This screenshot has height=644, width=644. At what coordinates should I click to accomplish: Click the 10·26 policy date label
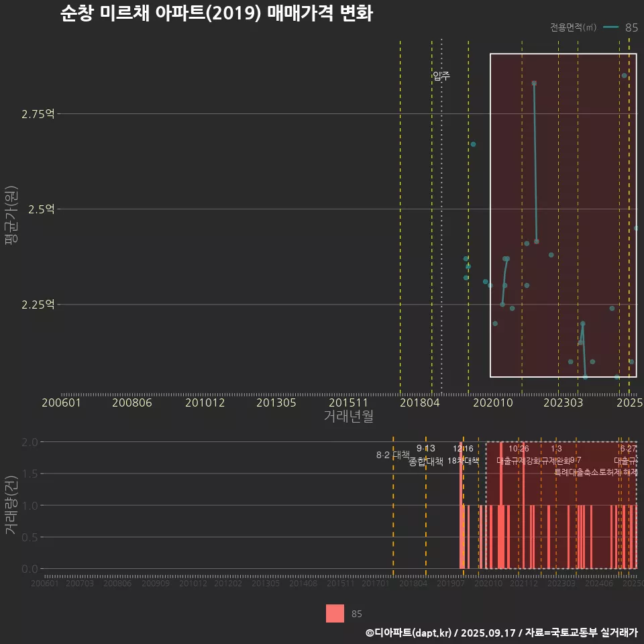(519, 449)
